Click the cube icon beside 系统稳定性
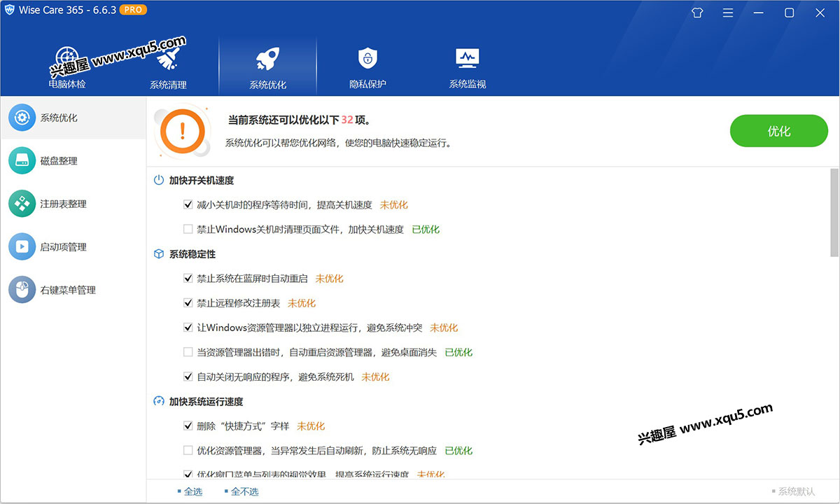 (159, 253)
